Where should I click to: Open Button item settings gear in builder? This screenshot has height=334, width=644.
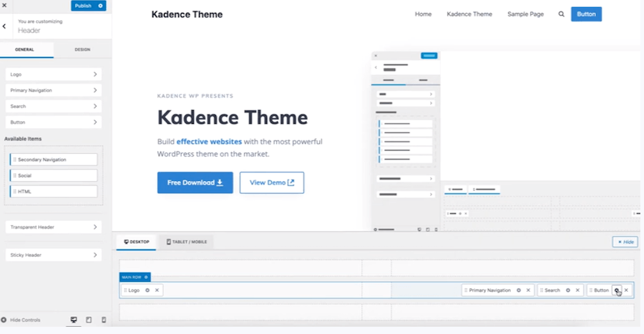pyautogui.click(x=617, y=290)
